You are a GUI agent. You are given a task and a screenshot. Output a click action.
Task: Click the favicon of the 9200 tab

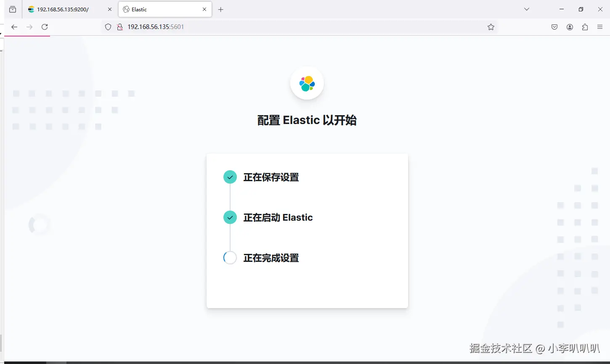coord(31,9)
